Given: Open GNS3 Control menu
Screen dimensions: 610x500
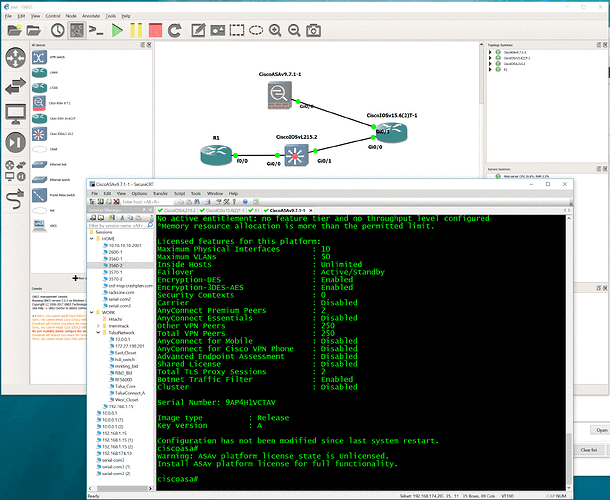Looking at the screenshot, I should point(53,16).
